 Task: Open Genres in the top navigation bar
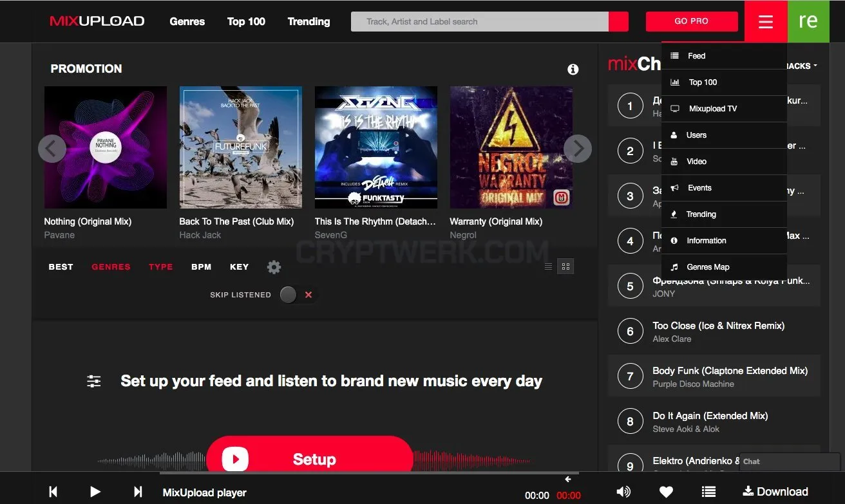point(187,21)
